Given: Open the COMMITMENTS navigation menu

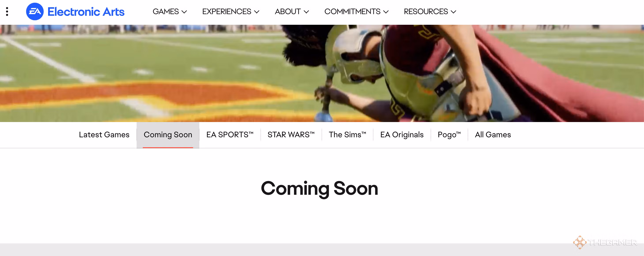Looking at the screenshot, I should tap(356, 11).
